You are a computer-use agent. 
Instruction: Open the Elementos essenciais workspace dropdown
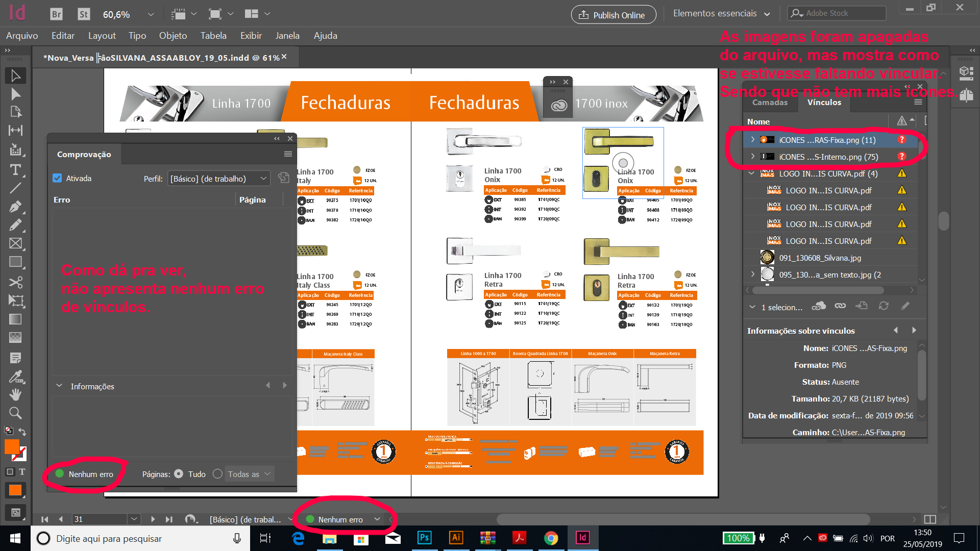721,14
